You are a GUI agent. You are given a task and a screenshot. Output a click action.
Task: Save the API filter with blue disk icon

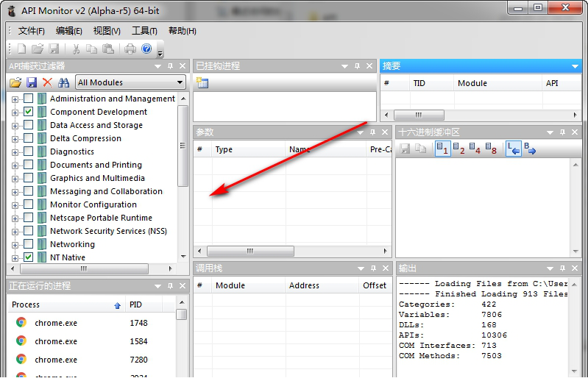pos(32,82)
